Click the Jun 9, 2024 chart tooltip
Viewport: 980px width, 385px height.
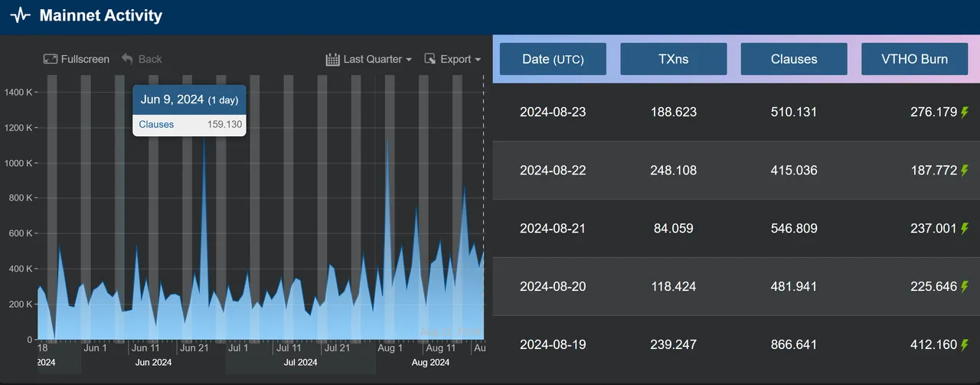click(189, 110)
